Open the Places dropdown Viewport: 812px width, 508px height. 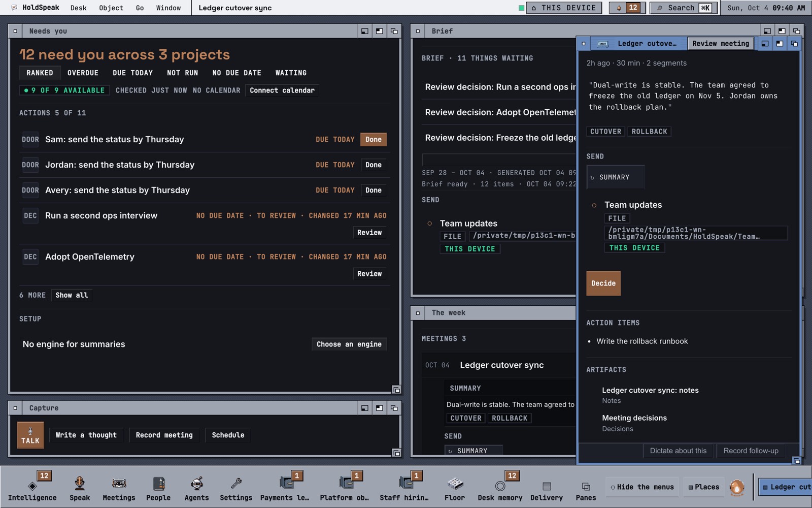[704, 487]
